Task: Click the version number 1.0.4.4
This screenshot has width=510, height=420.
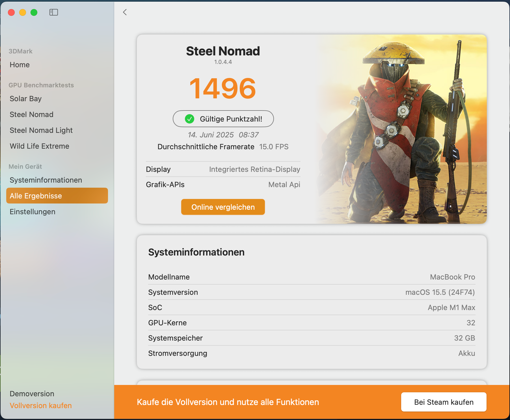Action: click(223, 62)
